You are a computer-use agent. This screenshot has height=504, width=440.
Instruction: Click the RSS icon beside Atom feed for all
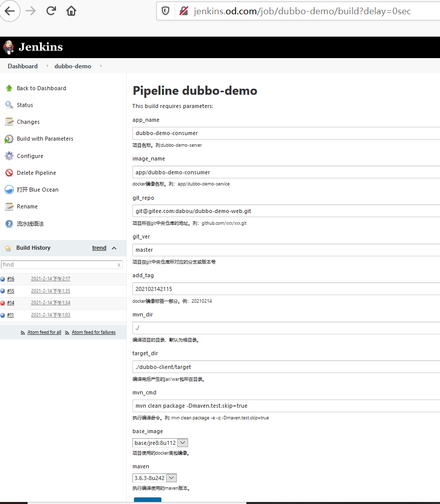coord(23,333)
